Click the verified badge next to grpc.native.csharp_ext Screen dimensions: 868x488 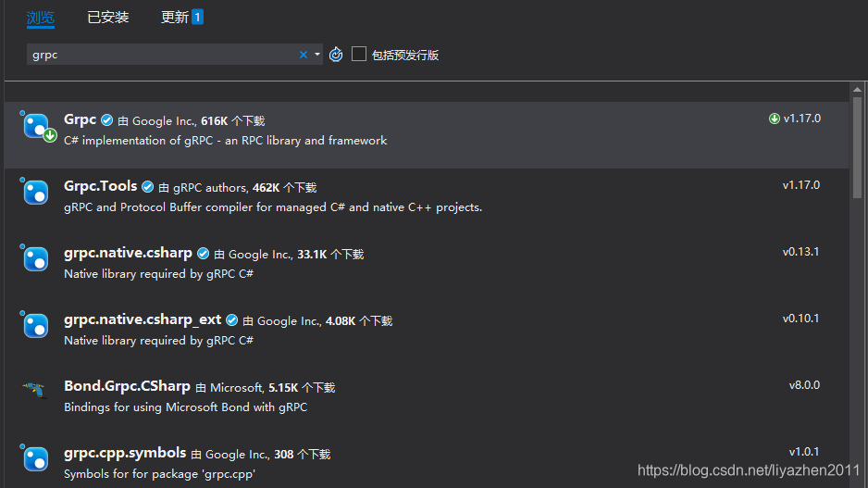pos(232,320)
